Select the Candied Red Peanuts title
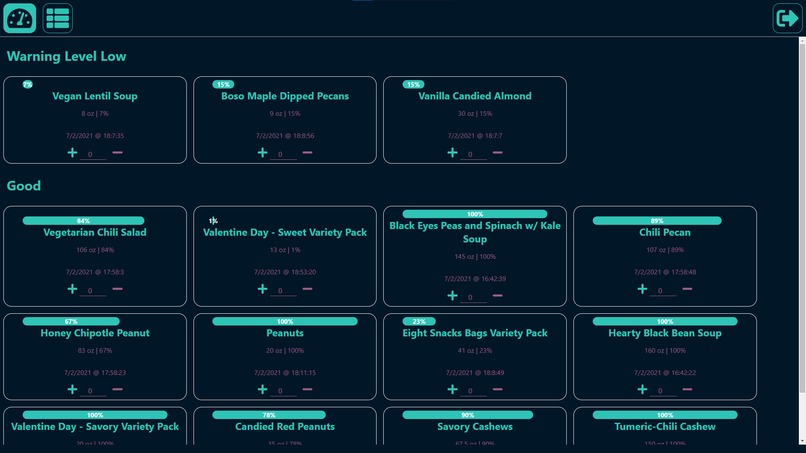806x453 pixels. click(x=285, y=427)
